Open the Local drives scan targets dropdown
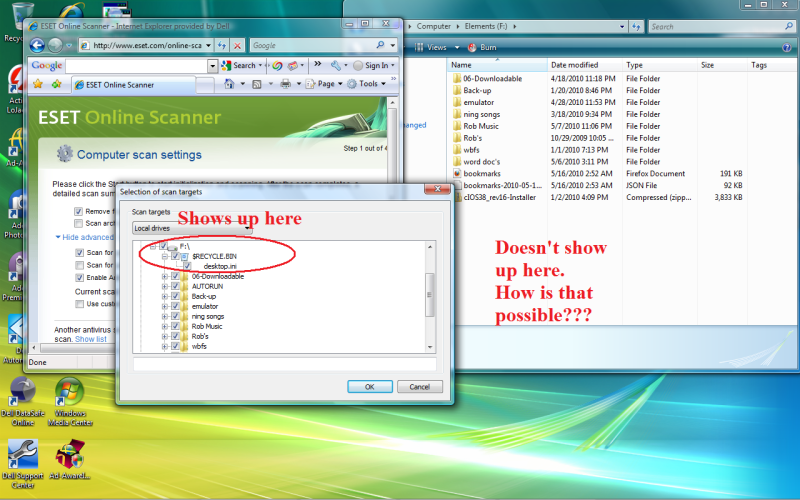 (192, 228)
